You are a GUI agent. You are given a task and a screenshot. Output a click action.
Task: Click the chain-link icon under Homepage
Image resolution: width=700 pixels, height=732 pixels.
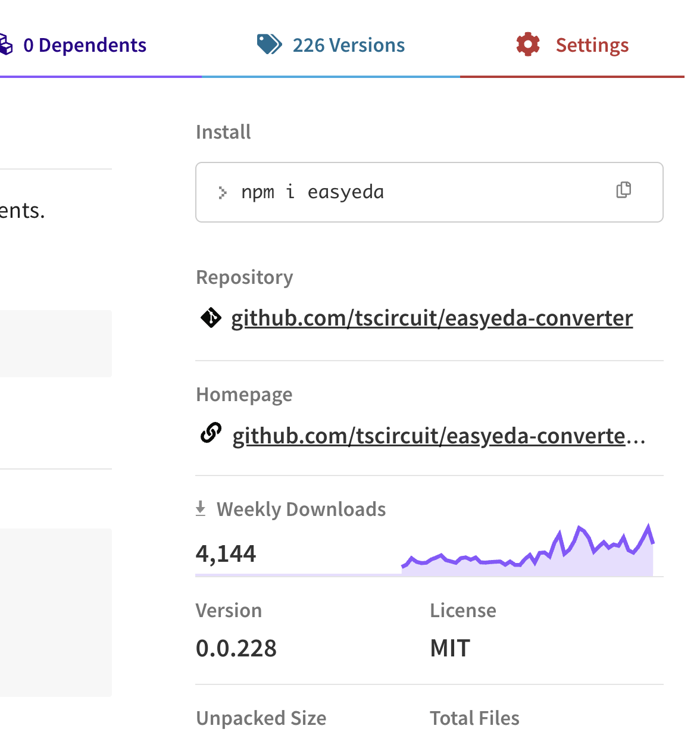pyautogui.click(x=211, y=434)
